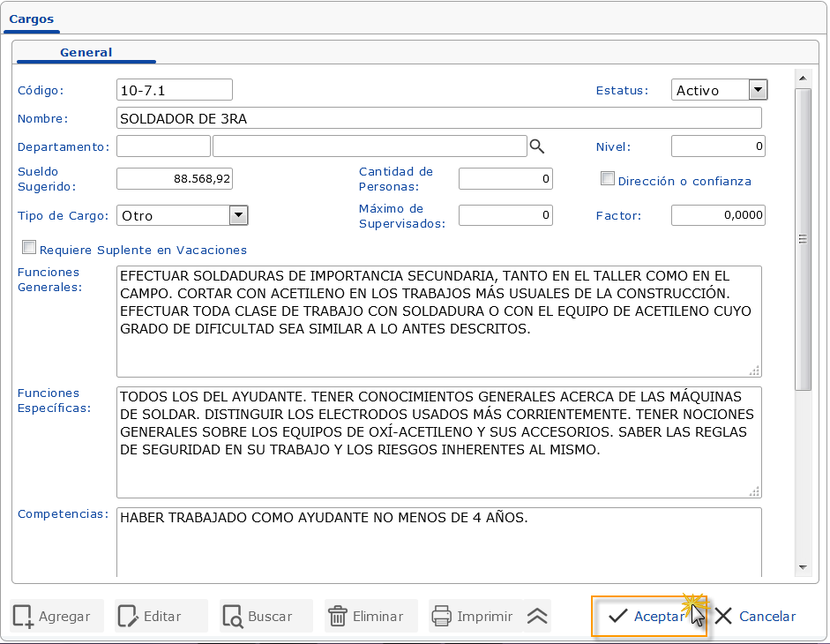830x644 pixels.
Task: Click inside the Código input field
Action: click(174, 89)
